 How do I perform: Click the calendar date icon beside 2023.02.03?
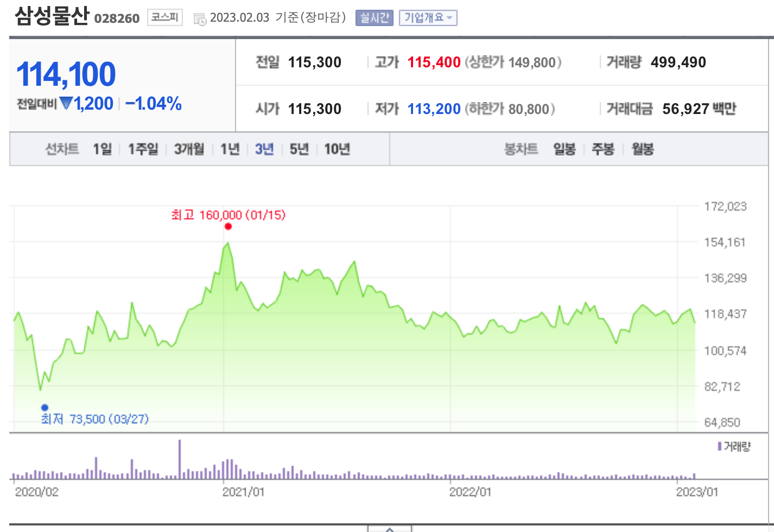click(x=200, y=19)
